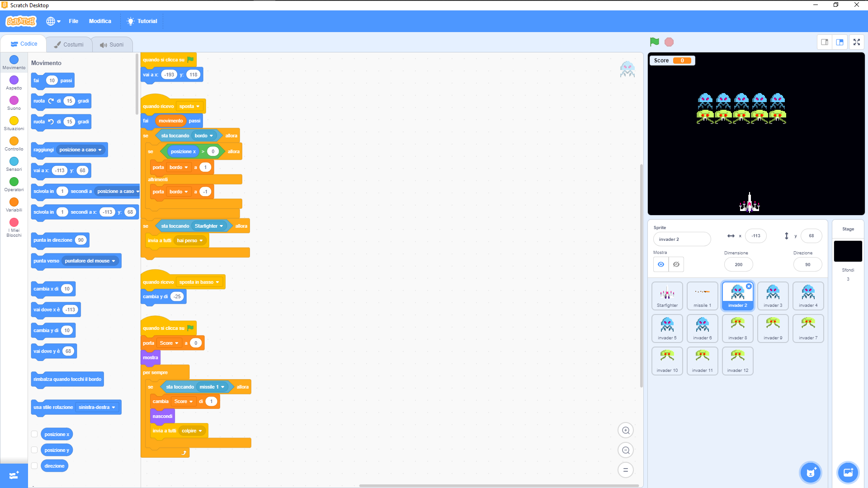Open the 'puntatore del mouse' dropdown

coord(90,261)
